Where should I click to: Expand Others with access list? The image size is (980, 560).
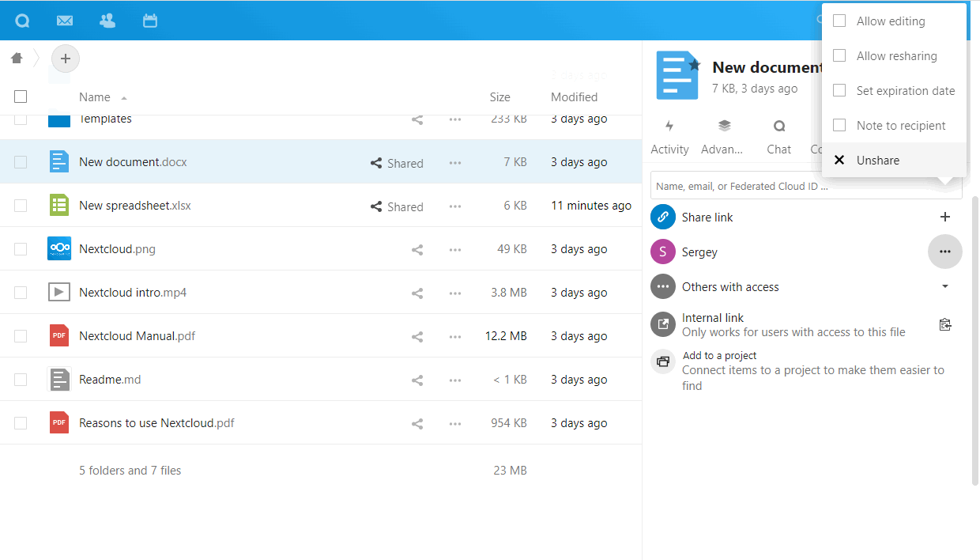(944, 286)
